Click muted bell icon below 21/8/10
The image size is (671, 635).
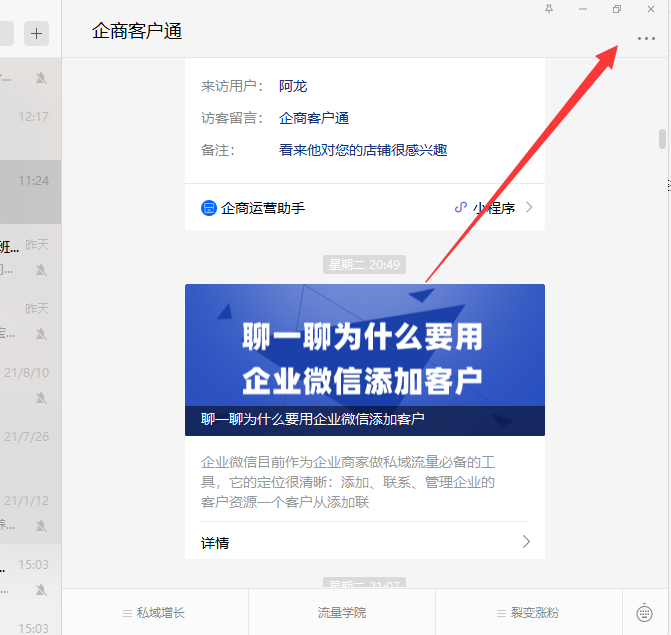(41, 398)
